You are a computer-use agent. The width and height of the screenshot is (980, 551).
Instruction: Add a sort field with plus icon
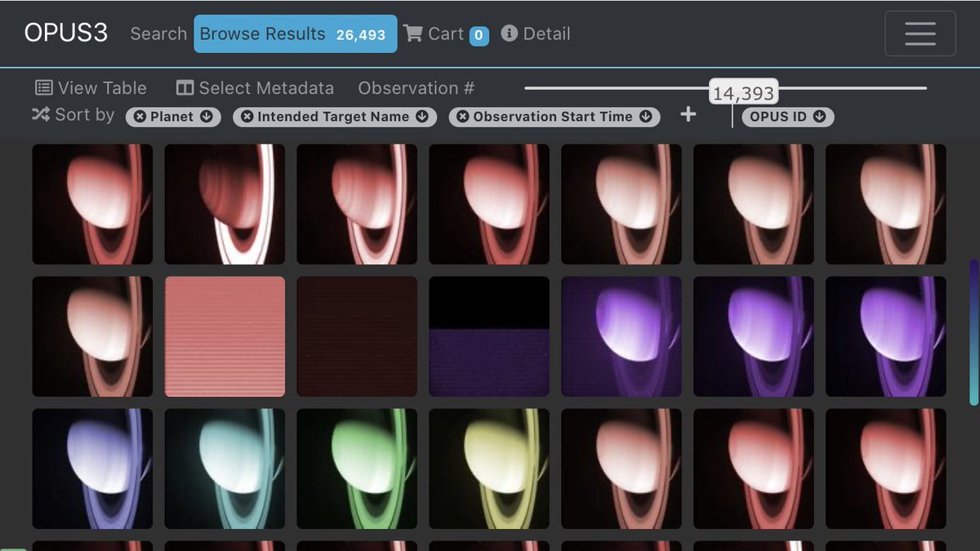point(688,115)
